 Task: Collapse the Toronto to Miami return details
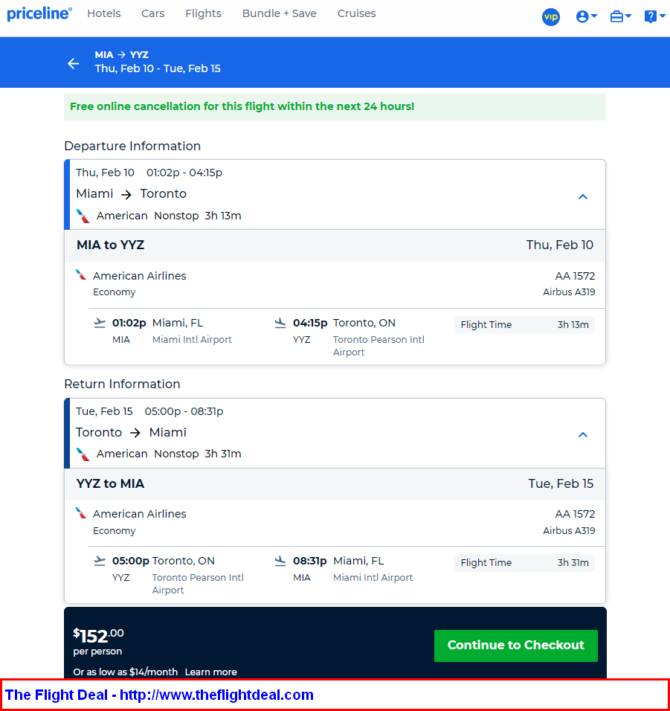pos(583,434)
